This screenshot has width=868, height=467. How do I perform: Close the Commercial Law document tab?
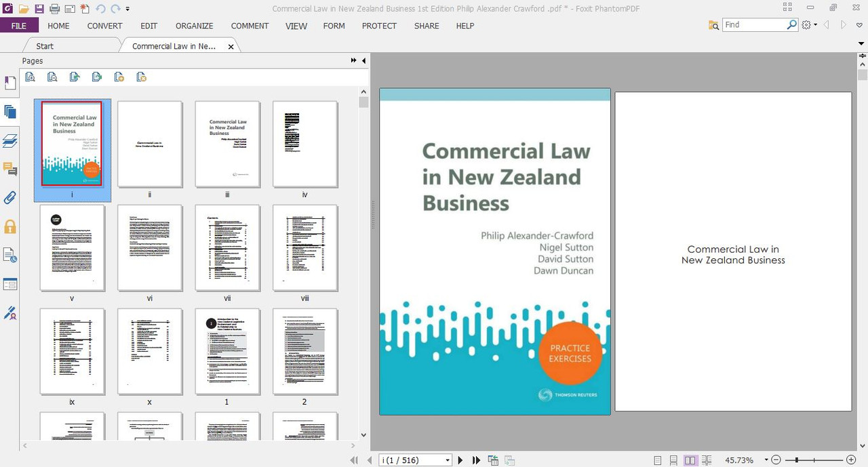pyautogui.click(x=231, y=47)
